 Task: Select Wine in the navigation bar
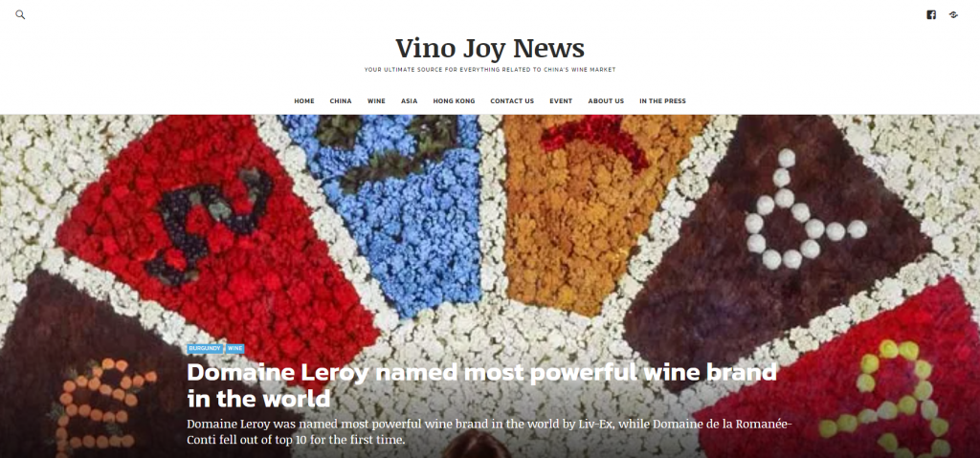376,101
